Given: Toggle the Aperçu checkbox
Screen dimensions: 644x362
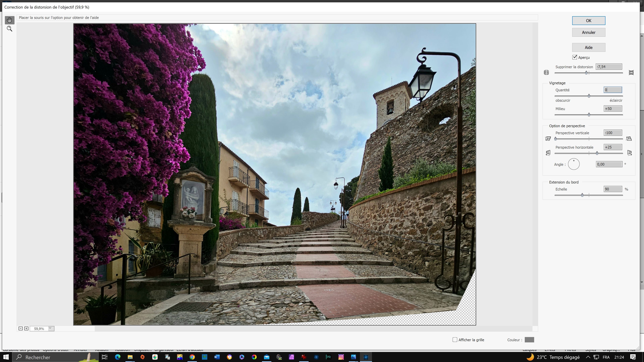Looking at the screenshot, I should (x=575, y=57).
